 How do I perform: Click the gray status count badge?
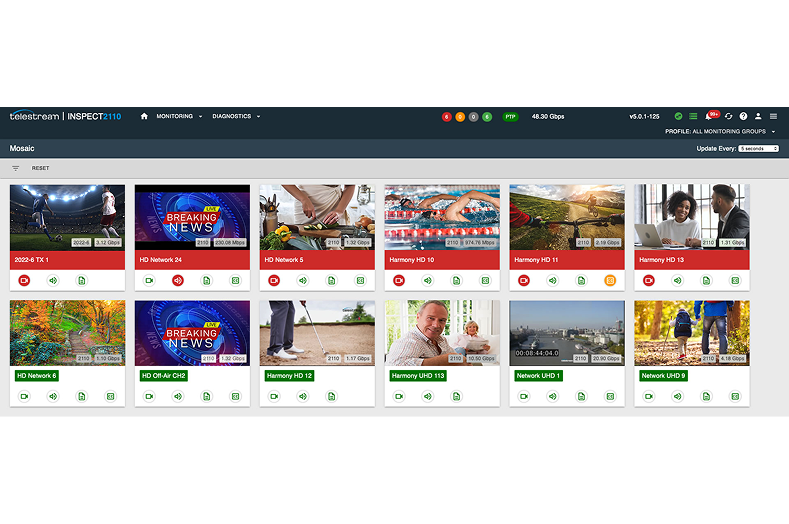(474, 117)
